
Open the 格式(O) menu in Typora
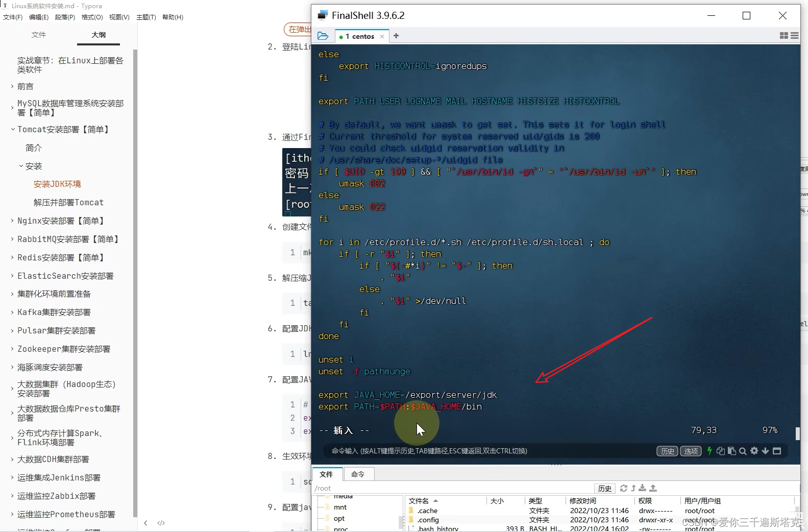pyautogui.click(x=92, y=17)
